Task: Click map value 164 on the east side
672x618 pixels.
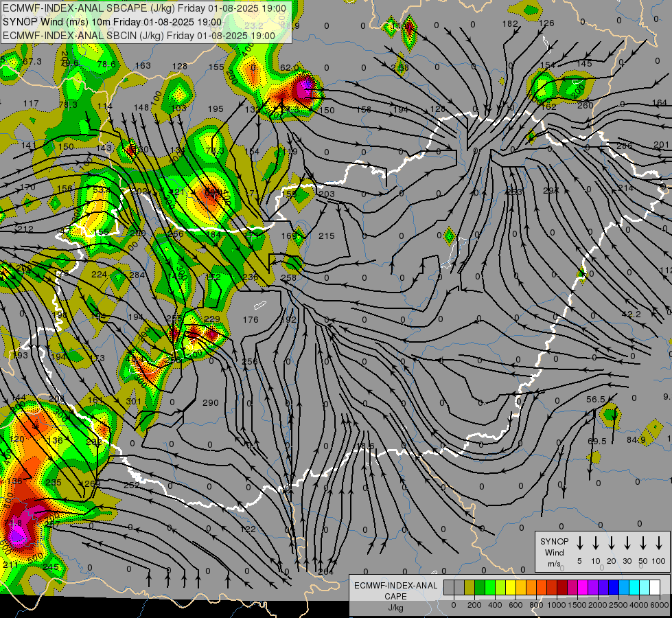Action: point(660,103)
